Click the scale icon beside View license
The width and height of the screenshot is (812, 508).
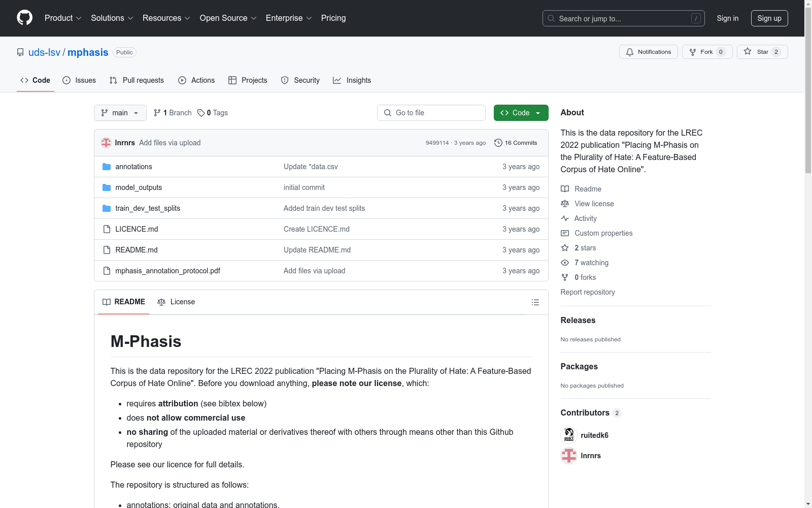tap(565, 204)
